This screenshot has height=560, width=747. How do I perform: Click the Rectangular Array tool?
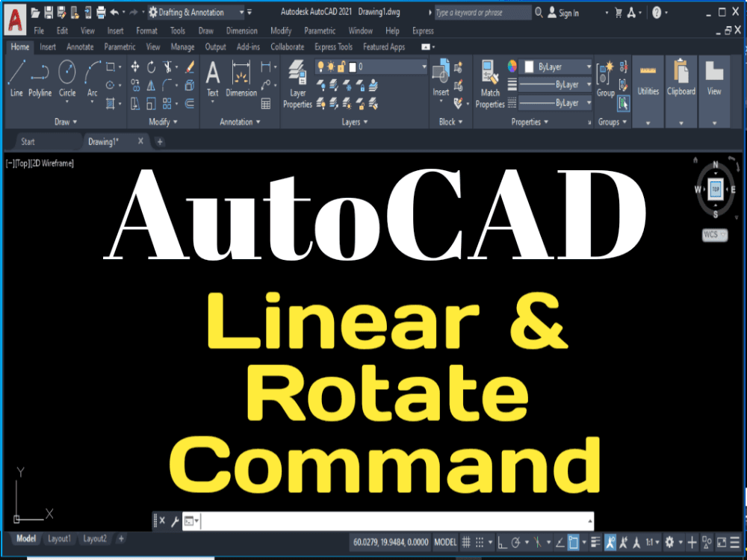click(x=167, y=103)
